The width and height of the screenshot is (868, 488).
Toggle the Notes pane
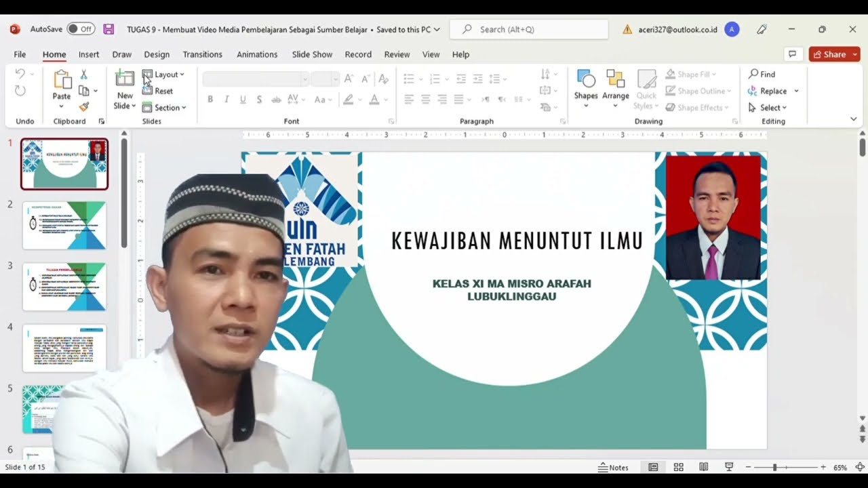click(613, 467)
